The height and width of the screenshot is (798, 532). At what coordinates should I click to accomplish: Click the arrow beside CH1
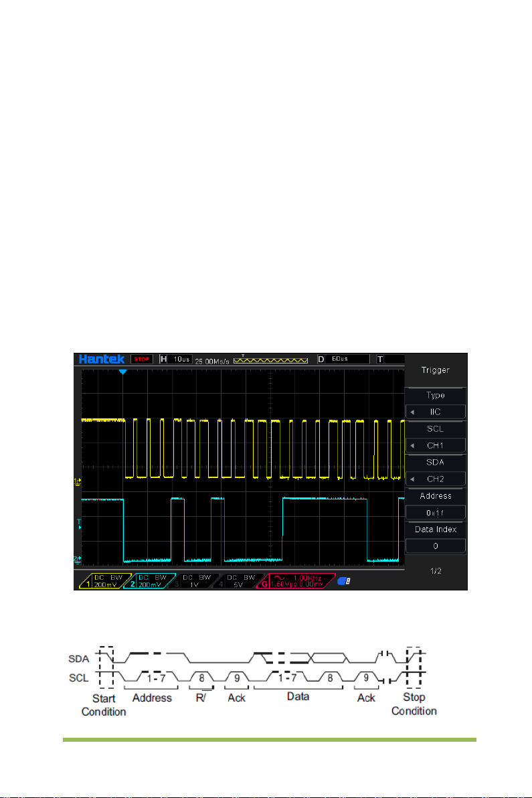coord(412,446)
